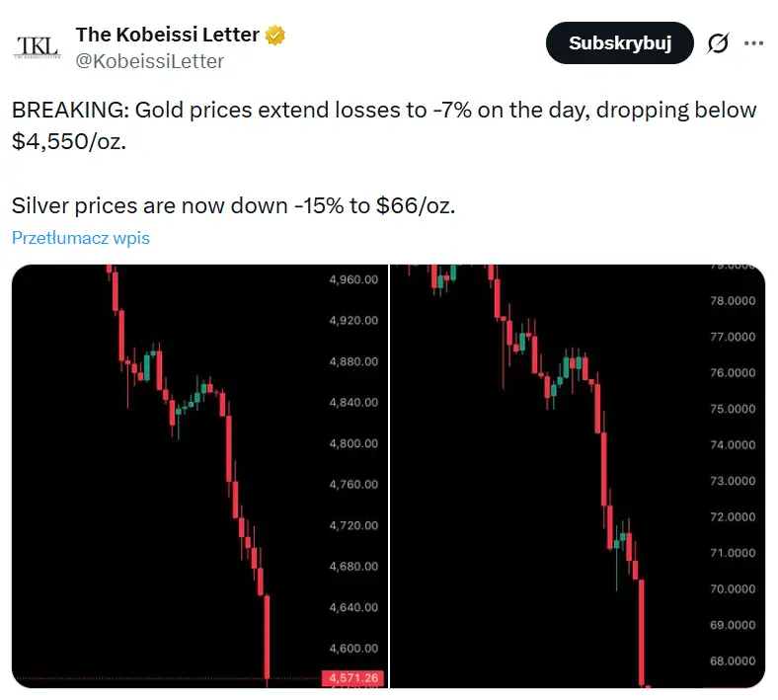Image resolution: width=778 pixels, height=700 pixels.
Task: Click the red 4,571.26 current price label
Action: coord(350,678)
